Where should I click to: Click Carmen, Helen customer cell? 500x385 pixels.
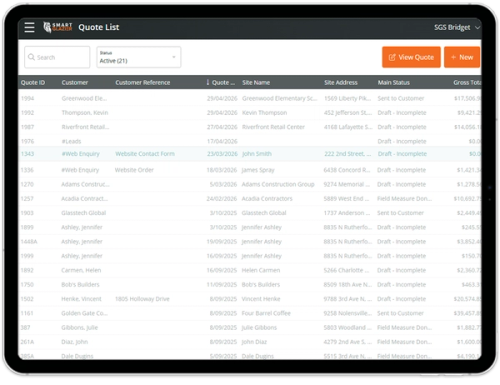tap(81, 270)
